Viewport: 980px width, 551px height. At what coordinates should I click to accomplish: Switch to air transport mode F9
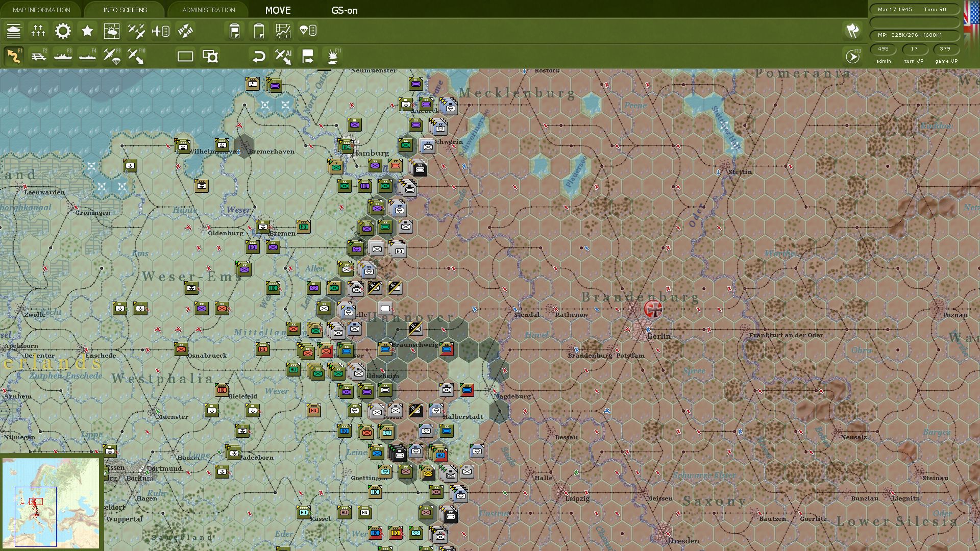112,56
